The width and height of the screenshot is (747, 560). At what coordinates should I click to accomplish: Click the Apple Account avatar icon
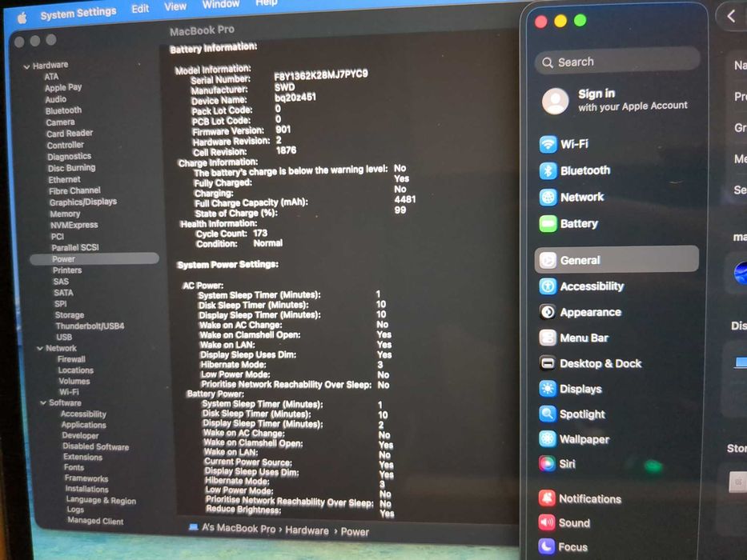(556, 101)
